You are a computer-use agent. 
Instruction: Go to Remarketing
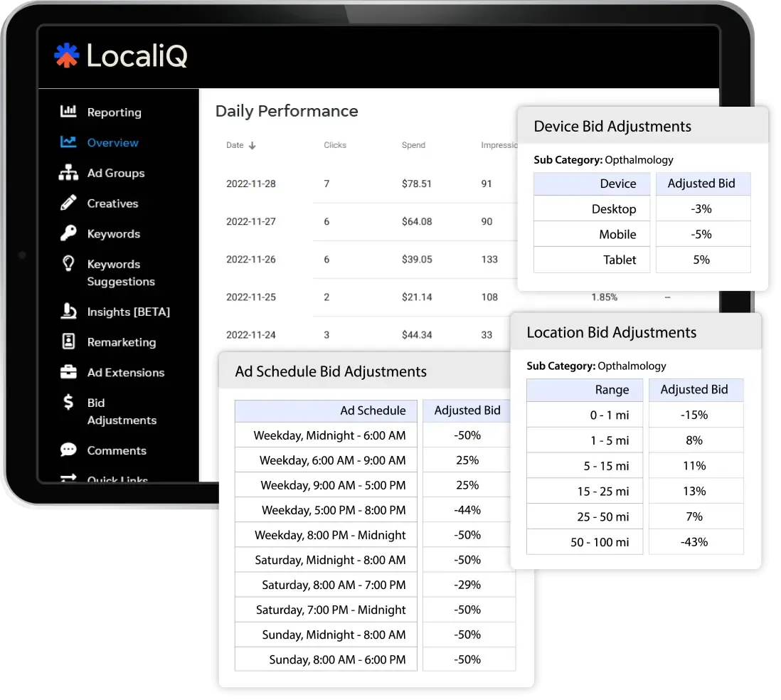point(122,342)
